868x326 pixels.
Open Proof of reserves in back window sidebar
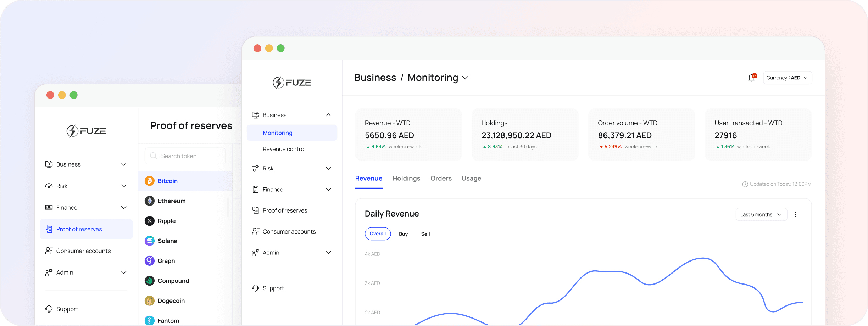pos(86,229)
